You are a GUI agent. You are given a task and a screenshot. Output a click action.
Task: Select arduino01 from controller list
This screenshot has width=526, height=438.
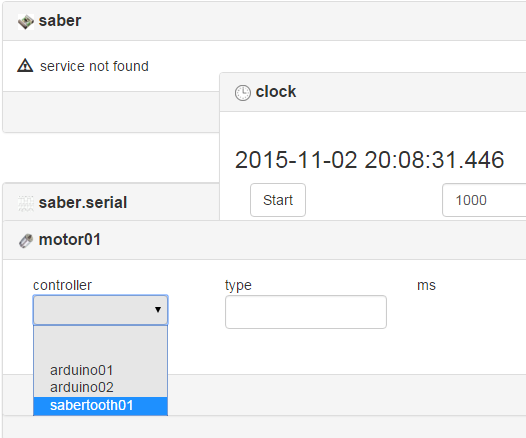82,371
